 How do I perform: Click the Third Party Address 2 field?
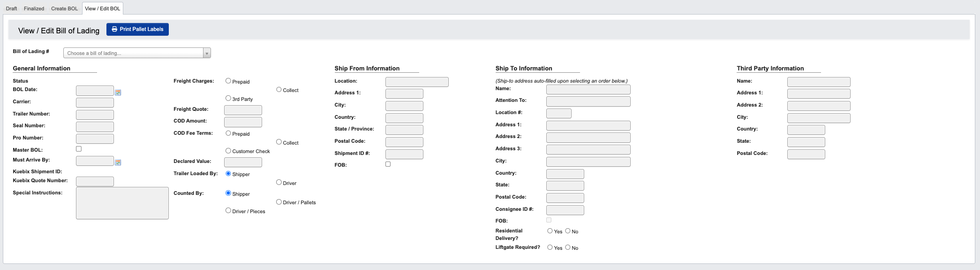(x=819, y=106)
